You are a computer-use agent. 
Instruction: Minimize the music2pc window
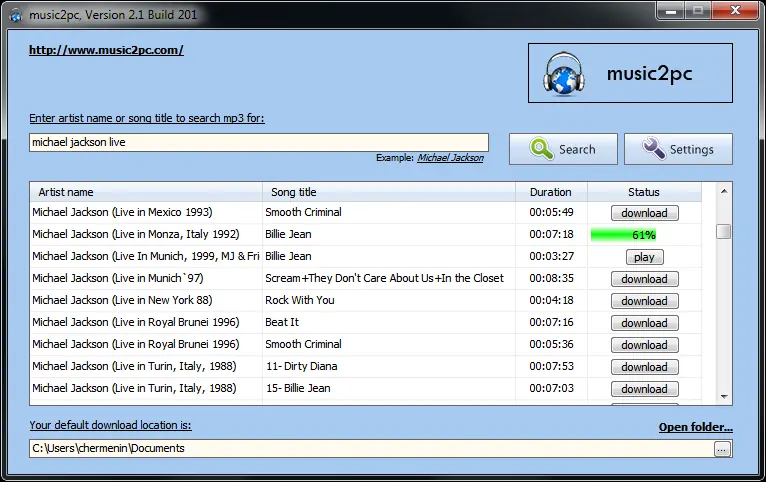click(671, 11)
